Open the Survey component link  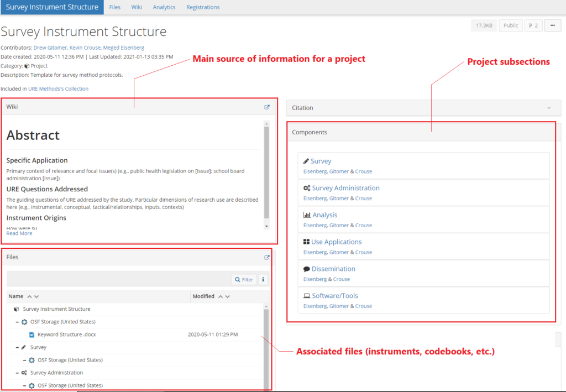point(321,161)
